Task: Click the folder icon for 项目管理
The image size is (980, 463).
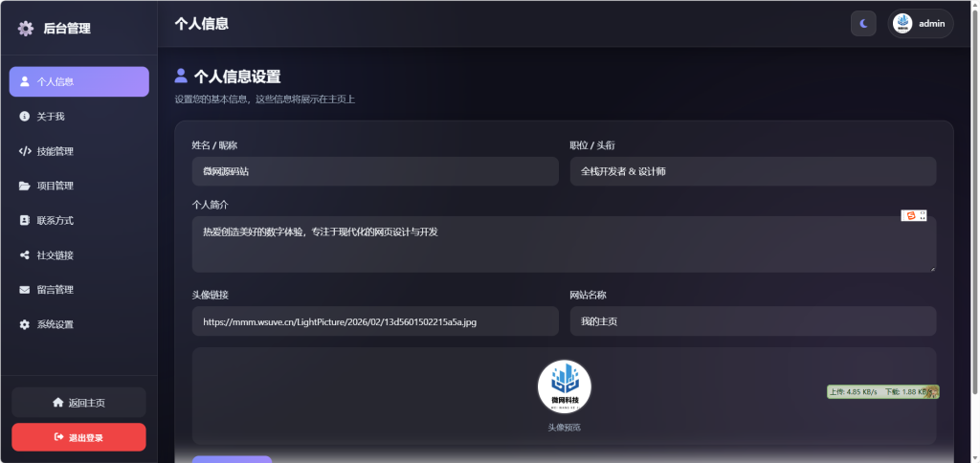Action: [x=24, y=186]
